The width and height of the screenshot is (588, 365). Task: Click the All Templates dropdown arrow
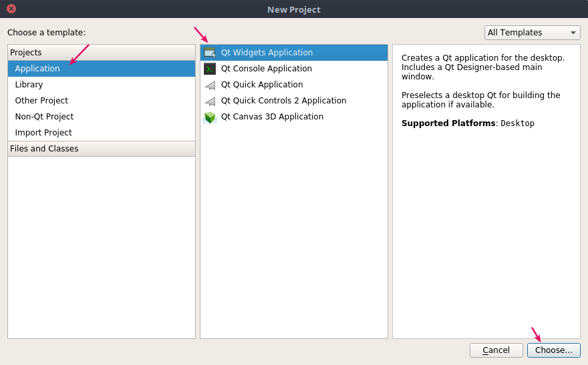[x=573, y=33]
